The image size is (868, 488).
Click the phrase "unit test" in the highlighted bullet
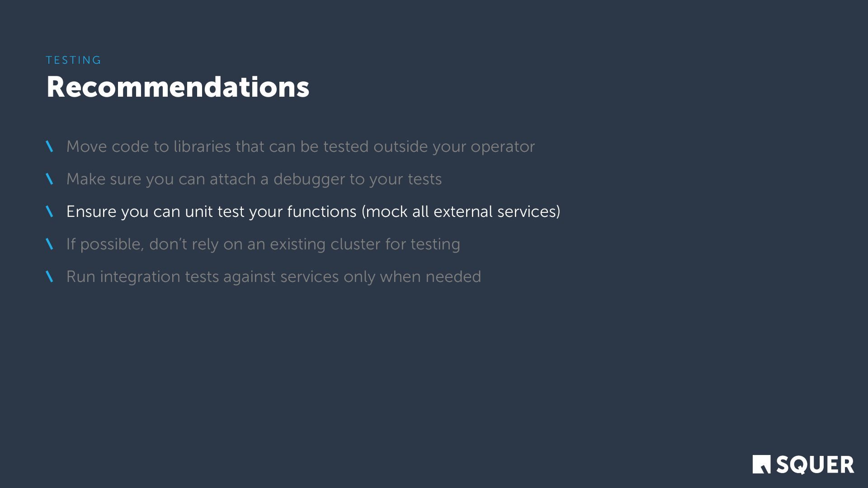tap(215, 211)
